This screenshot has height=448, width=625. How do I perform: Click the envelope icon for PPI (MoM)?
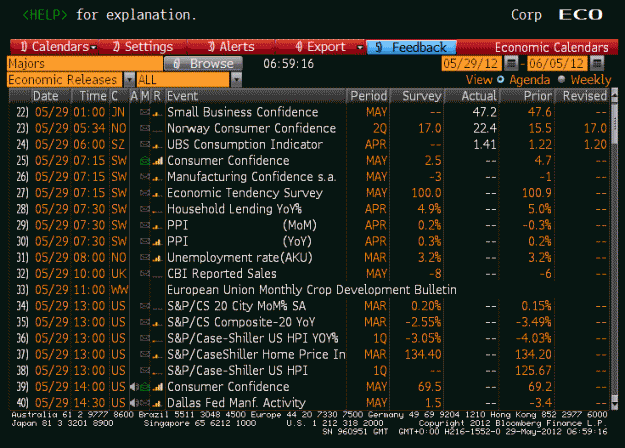[145, 225]
